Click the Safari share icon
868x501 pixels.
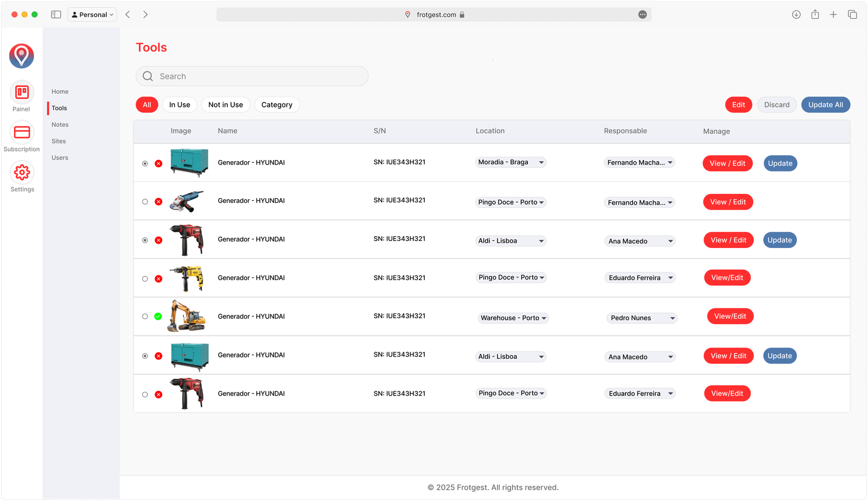click(x=815, y=15)
